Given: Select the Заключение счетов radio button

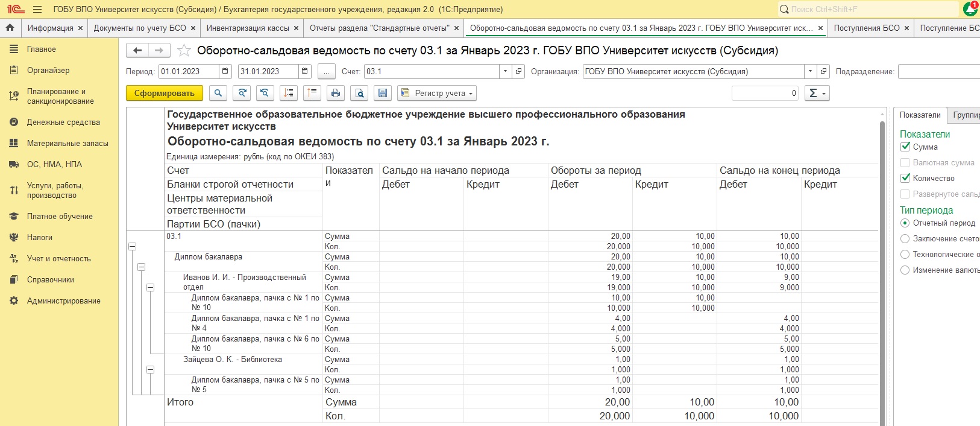Looking at the screenshot, I should [905, 238].
